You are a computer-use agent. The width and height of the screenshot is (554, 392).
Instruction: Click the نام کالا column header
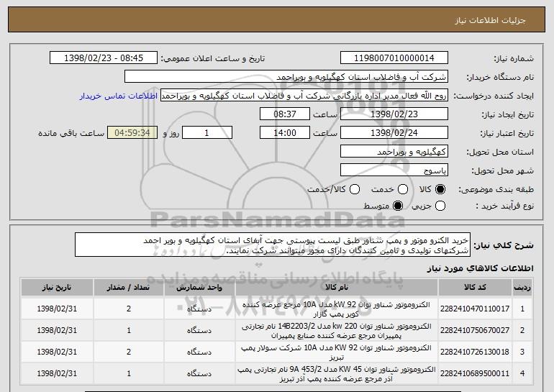pos(337,288)
